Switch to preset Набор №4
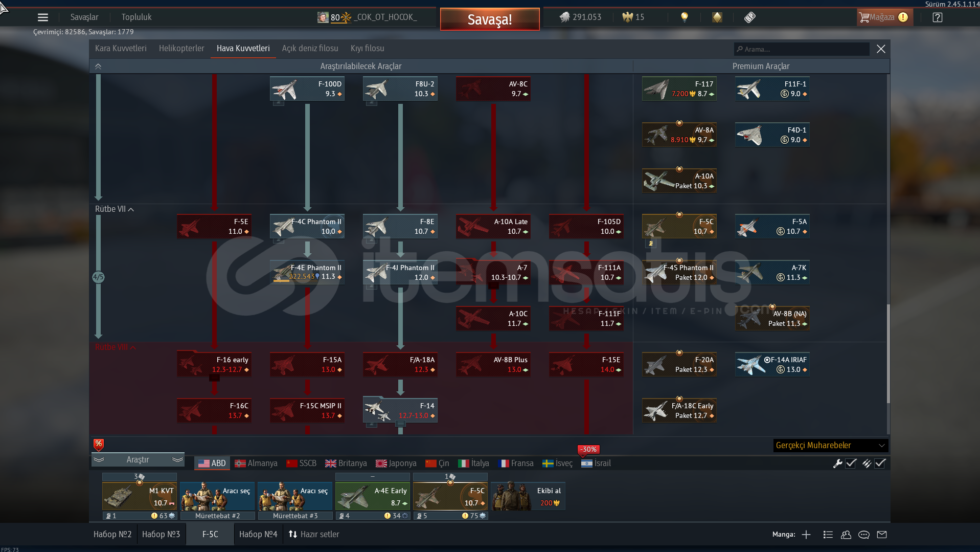The width and height of the screenshot is (980, 552). click(x=258, y=534)
